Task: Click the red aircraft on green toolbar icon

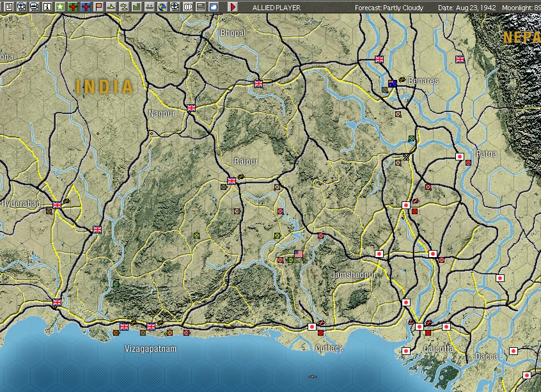Action: [72, 7]
